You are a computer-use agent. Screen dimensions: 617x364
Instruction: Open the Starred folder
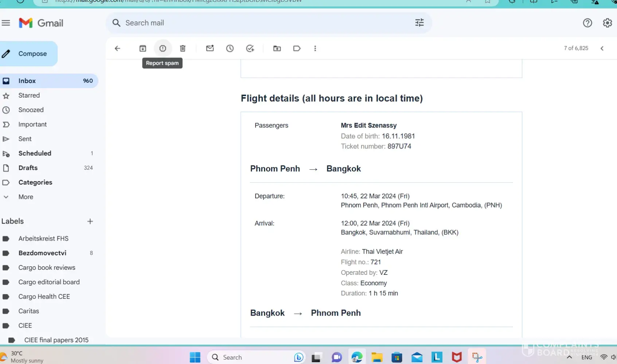click(x=48, y=95)
